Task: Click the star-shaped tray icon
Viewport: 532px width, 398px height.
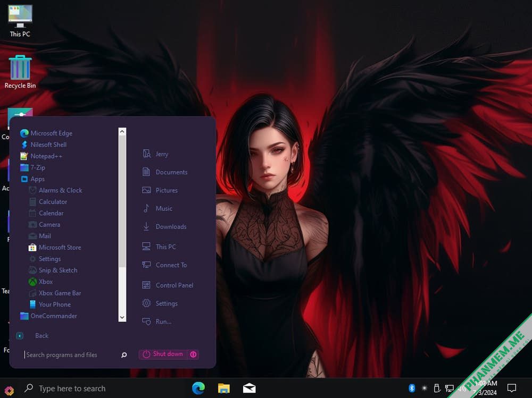Action: click(424, 388)
